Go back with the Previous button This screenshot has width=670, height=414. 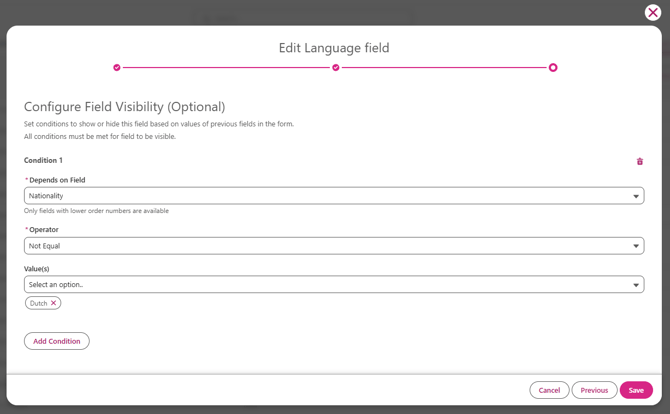[594, 390]
